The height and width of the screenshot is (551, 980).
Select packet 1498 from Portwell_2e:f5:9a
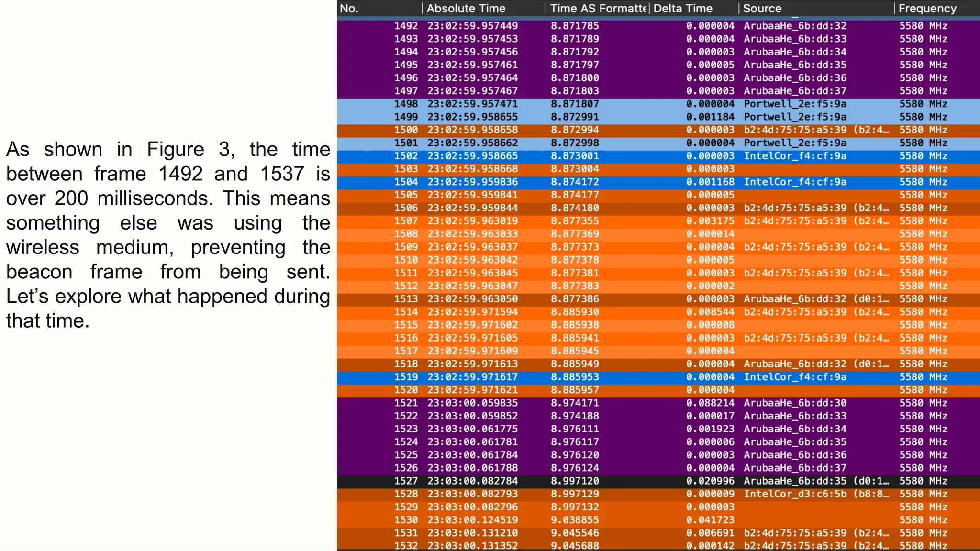(x=658, y=104)
